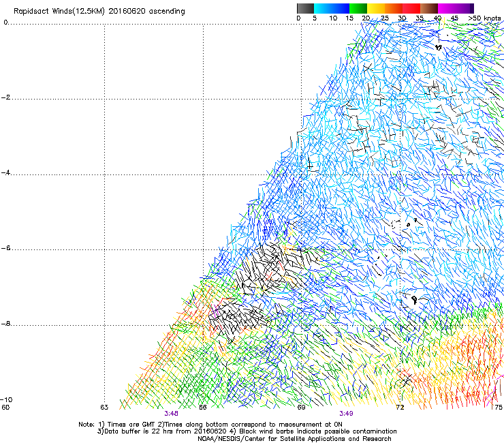Screen dimensions: 504x443
Task: Click the '>50 knots' legend label
Action: 484,18
